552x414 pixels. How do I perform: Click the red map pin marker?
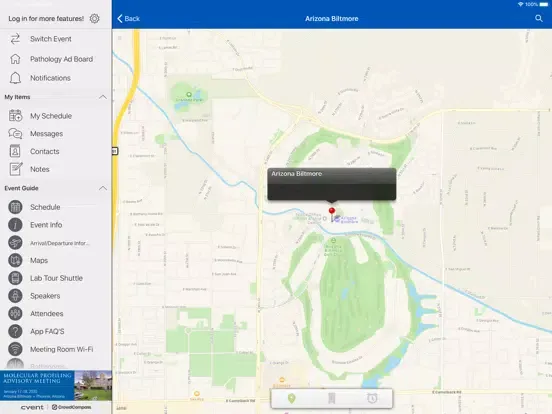pyautogui.click(x=332, y=211)
